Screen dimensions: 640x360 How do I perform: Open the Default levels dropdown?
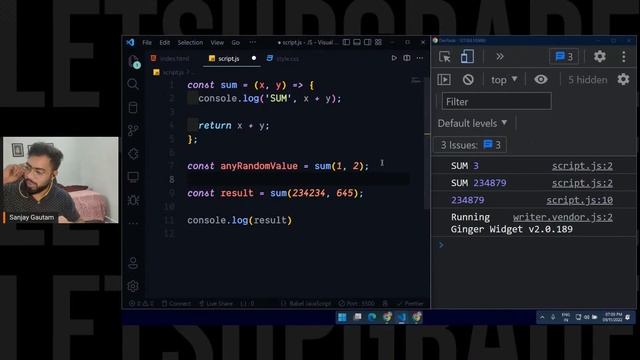[x=472, y=123]
